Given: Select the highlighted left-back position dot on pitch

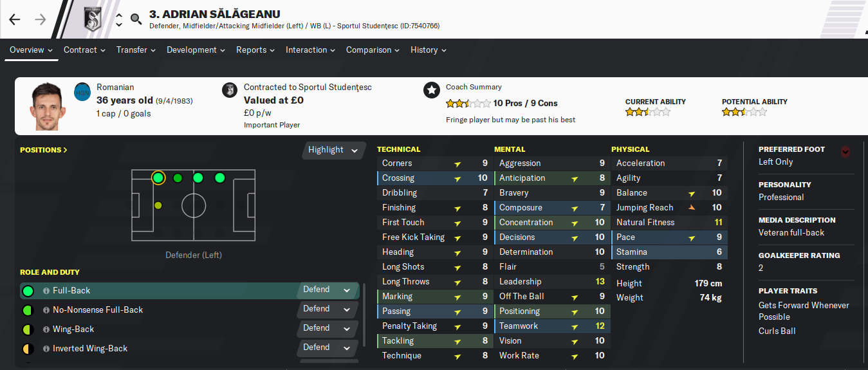Looking at the screenshot, I should [x=158, y=178].
